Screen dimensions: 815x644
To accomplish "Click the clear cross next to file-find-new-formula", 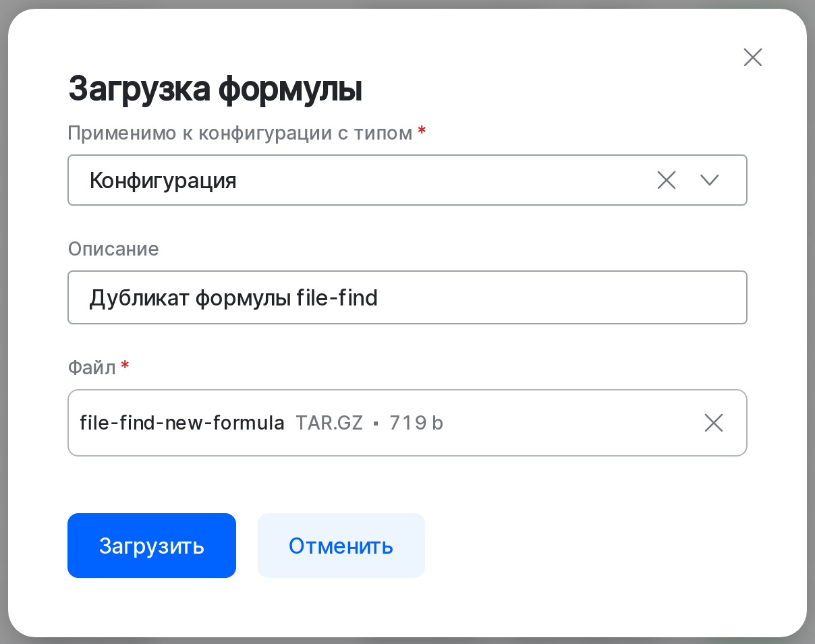I will [x=713, y=423].
